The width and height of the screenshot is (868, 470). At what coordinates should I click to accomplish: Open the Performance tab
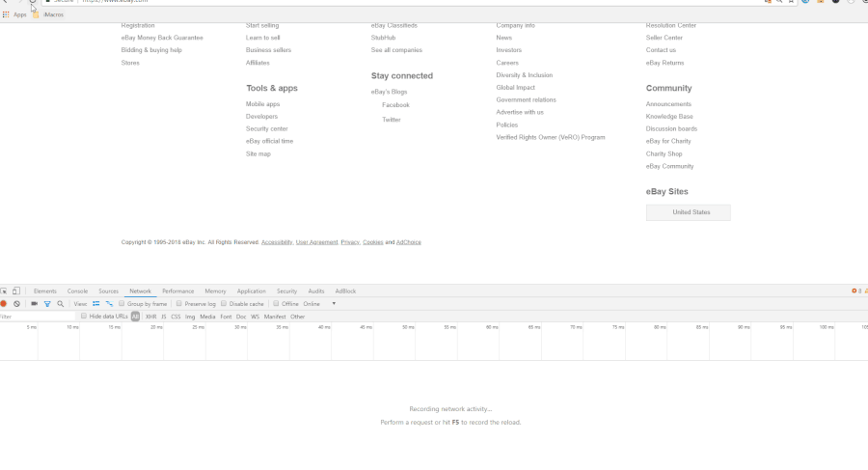click(x=178, y=291)
